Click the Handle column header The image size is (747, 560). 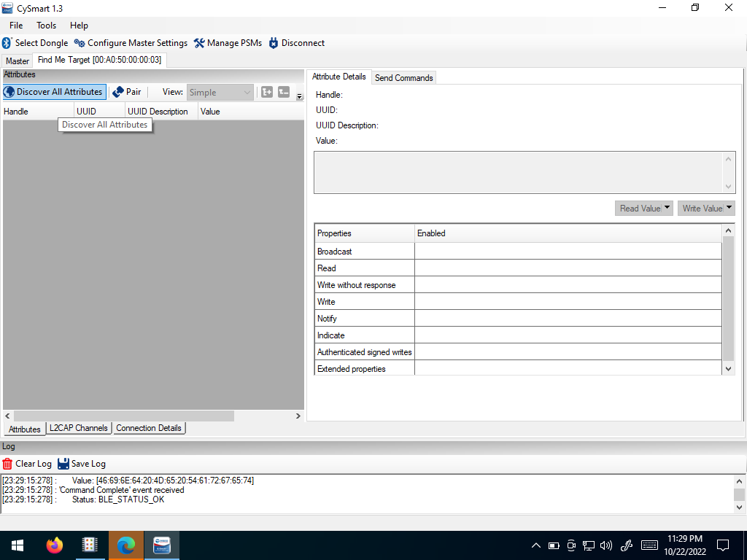39,112
